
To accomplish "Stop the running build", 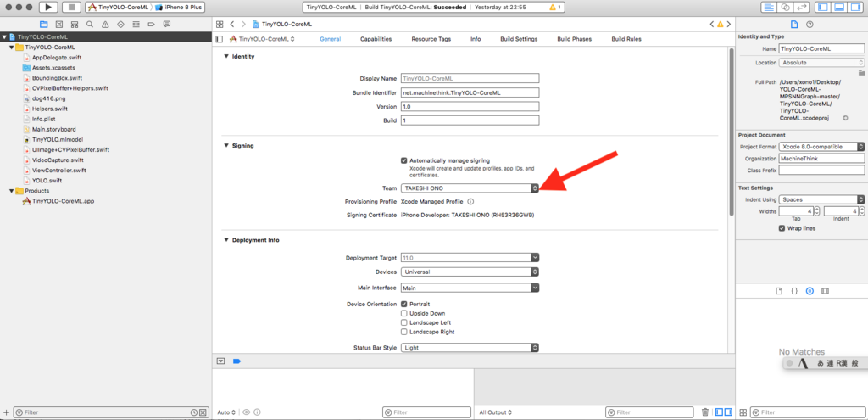I will coord(71,7).
